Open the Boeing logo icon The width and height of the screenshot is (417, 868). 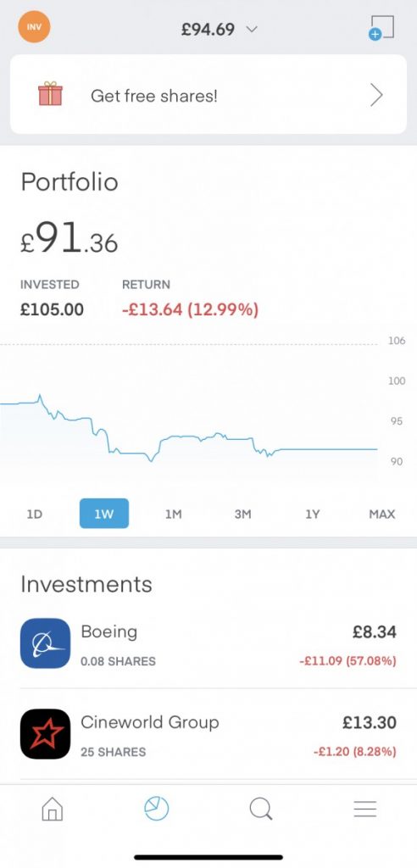click(46, 643)
